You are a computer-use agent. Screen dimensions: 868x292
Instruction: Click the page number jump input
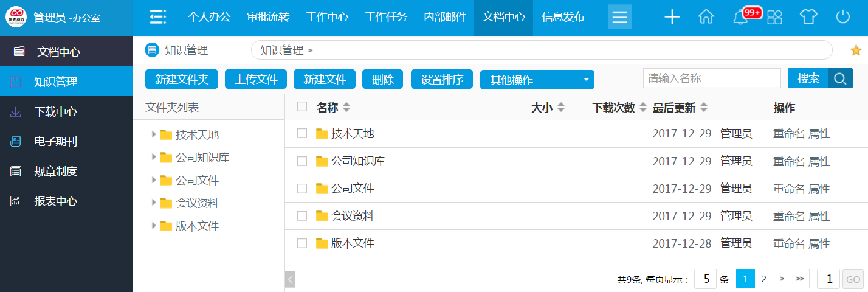828,279
